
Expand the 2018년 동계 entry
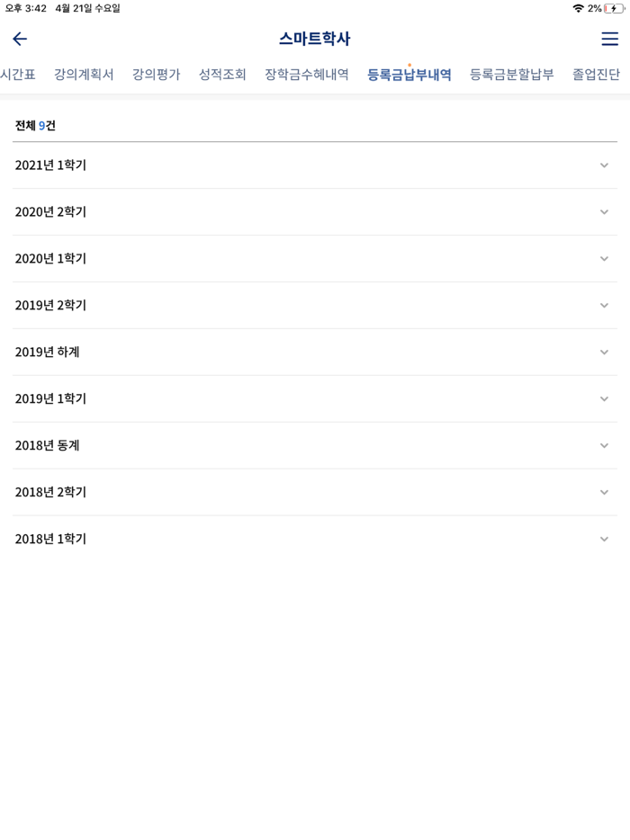[315, 445]
